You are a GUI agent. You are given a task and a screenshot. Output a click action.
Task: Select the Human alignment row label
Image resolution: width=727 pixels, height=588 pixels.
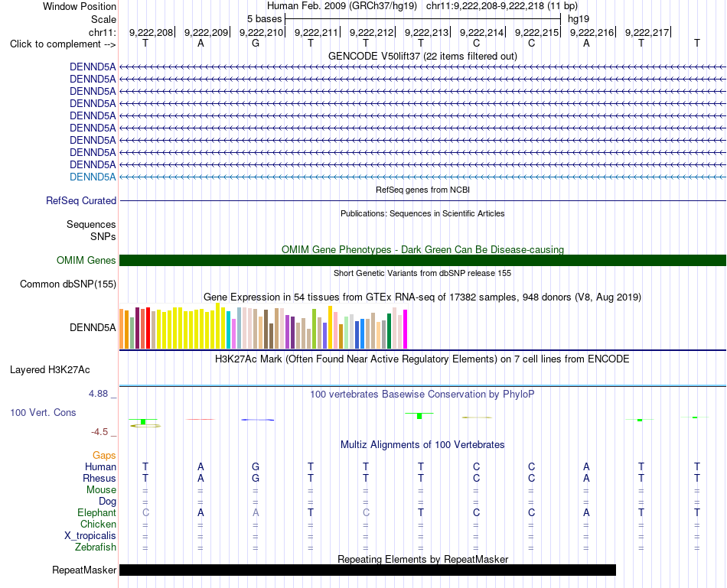tap(100, 466)
